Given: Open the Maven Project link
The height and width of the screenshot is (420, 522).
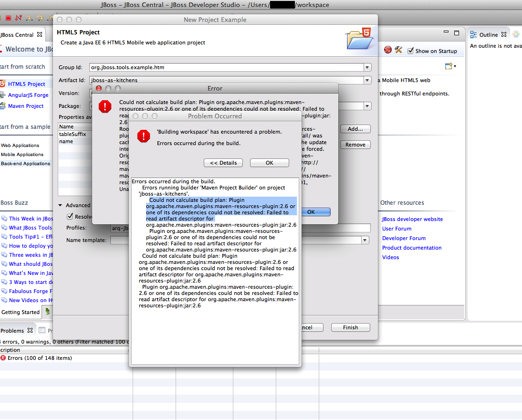Looking at the screenshot, I should coord(26,106).
